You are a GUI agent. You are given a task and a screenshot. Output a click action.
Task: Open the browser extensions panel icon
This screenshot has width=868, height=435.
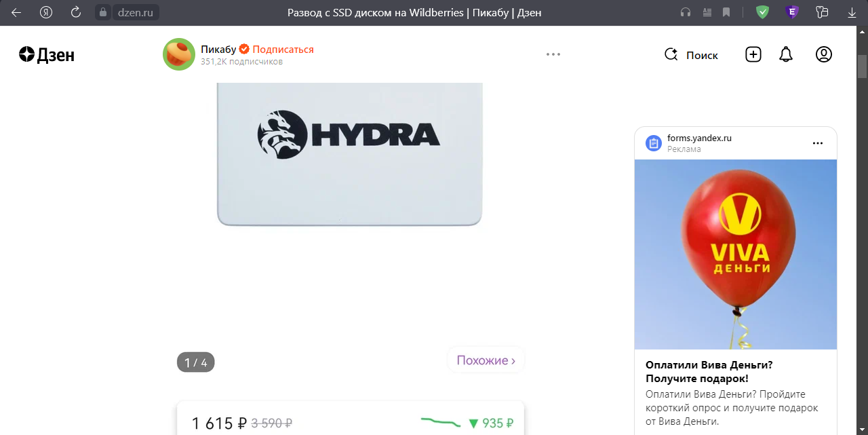(823, 12)
